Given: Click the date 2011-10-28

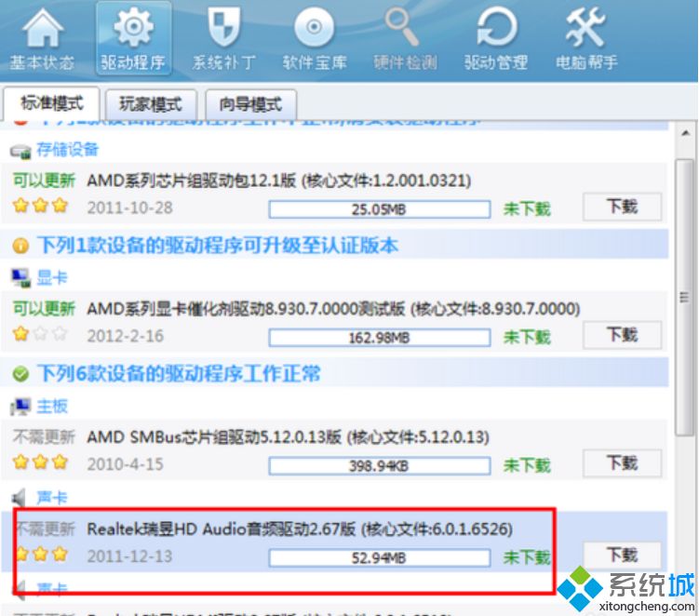Looking at the screenshot, I should [129, 208].
